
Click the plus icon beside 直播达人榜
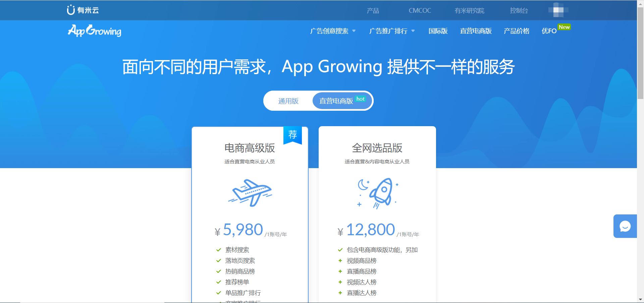[x=340, y=293]
